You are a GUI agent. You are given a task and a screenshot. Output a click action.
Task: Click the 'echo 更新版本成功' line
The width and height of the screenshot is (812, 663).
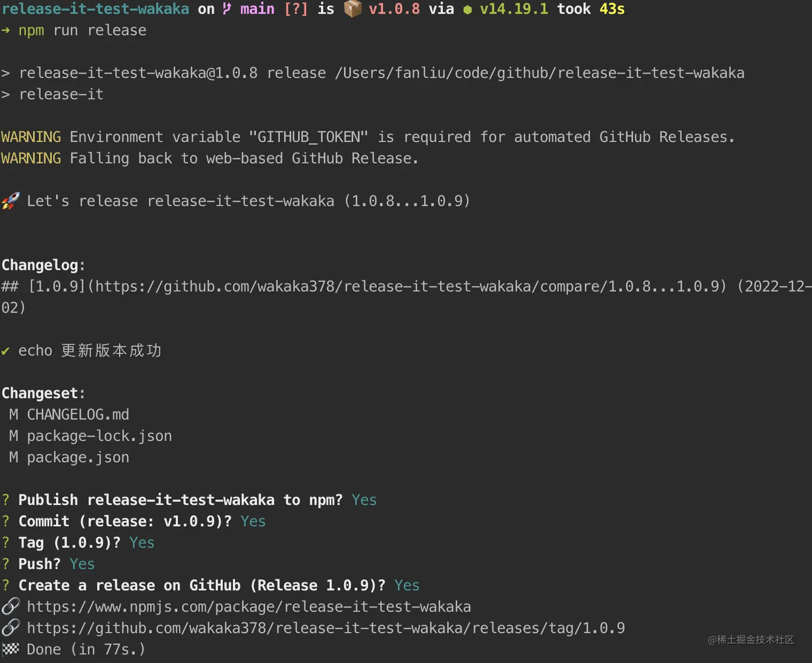[x=90, y=351]
